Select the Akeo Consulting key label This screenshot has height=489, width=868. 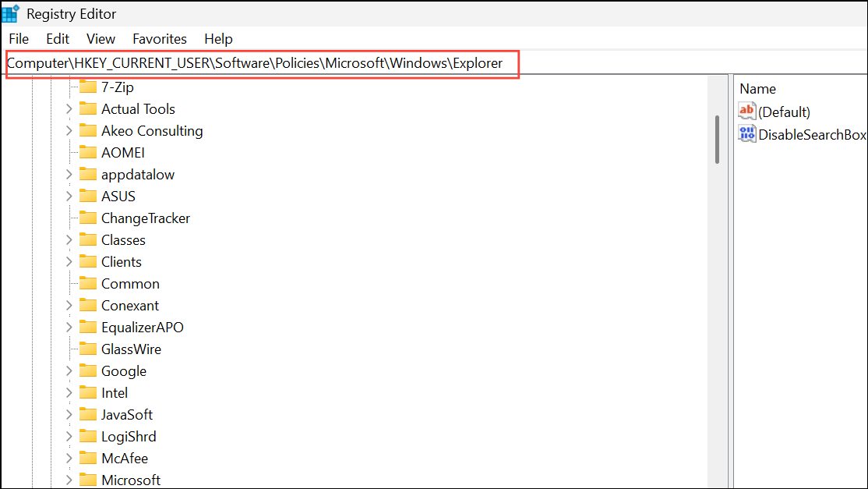[152, 131]
